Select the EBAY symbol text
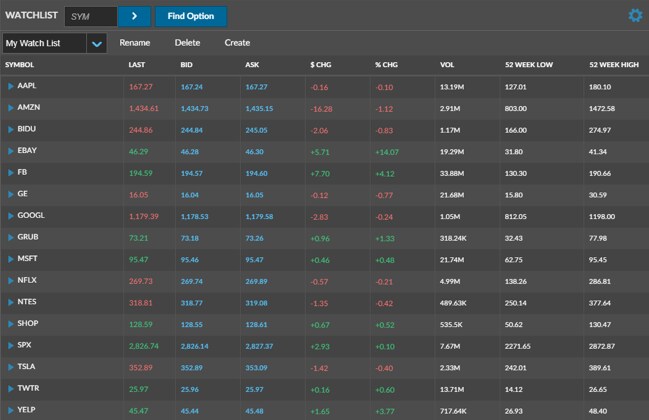 coord(27,150)
